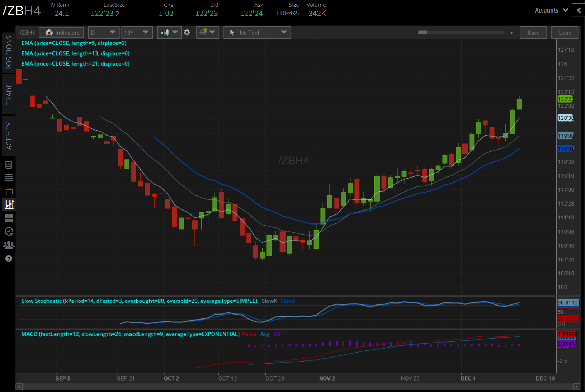Click the TV media icon in the sidebar
The width and height of the screenshot is (585, 392).
click(9, 191)
